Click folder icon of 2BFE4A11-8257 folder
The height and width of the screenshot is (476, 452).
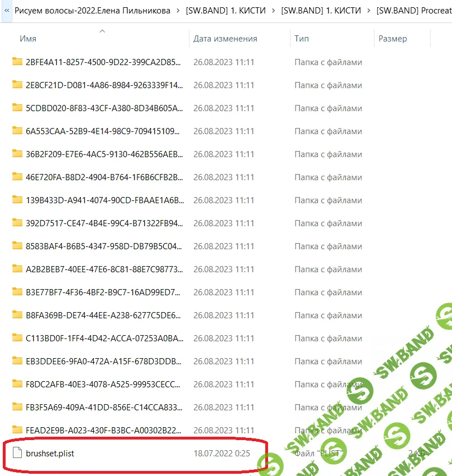tap(17, 62)
